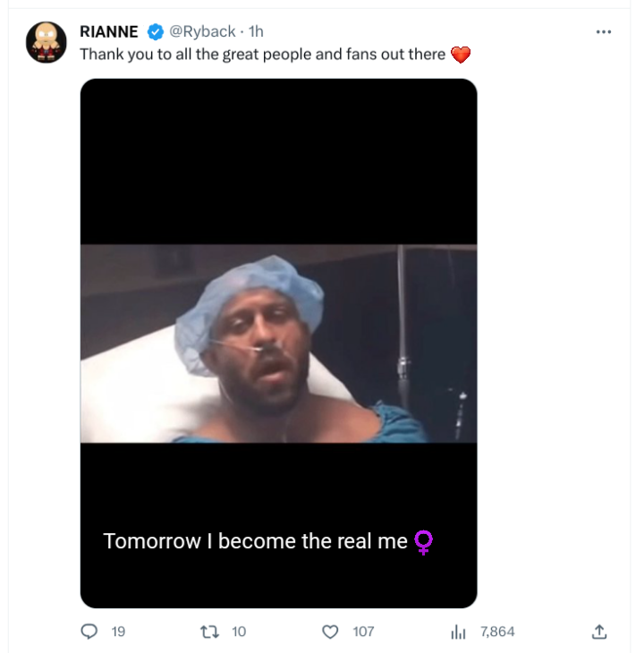The height and width of the screenshot is (653, 644).
Task: Click the share upload icon
Action: (599, 632)
